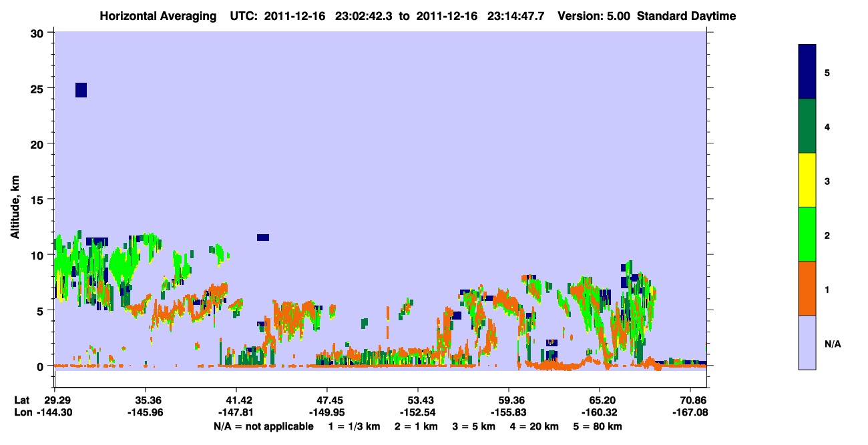Click longitude value '-145.96'
868x445 pixels.
tap(146, 413)
